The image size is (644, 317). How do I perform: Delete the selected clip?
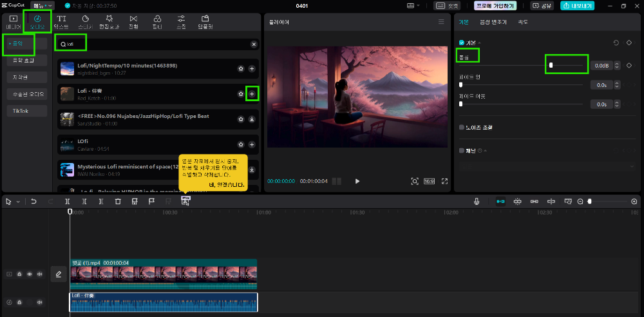(118, 202)
